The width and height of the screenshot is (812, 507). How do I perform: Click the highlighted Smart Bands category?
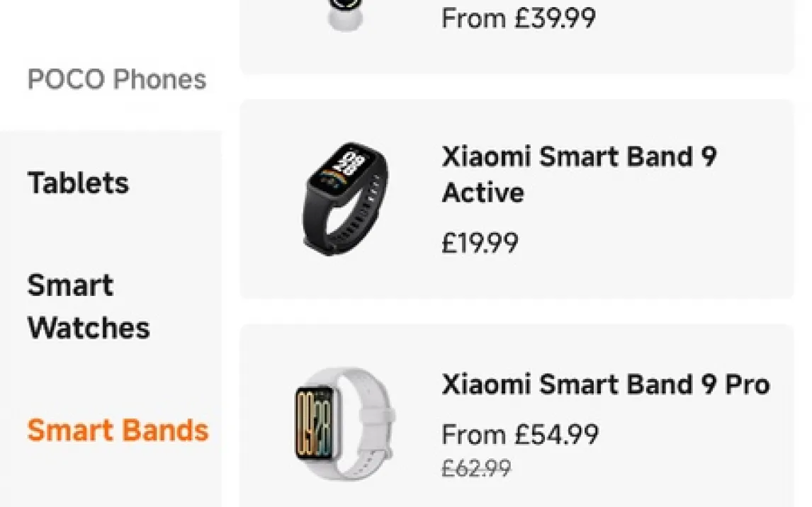pyautogui.click(x=118, y=431)
